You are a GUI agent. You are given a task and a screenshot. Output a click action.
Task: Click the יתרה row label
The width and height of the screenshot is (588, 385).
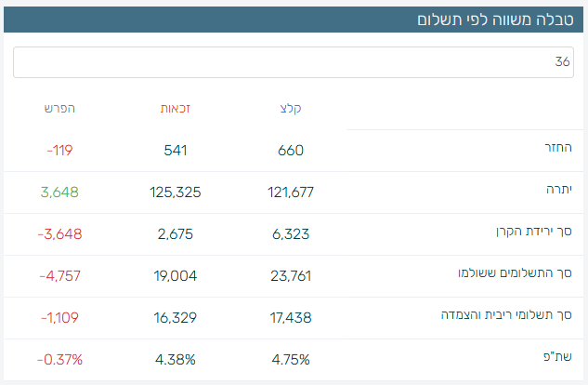tap(559, 192)
